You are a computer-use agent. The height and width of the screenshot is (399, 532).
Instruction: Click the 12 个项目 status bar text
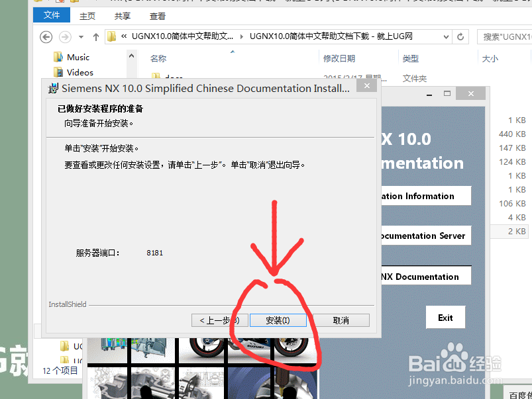tap(60, 371)
